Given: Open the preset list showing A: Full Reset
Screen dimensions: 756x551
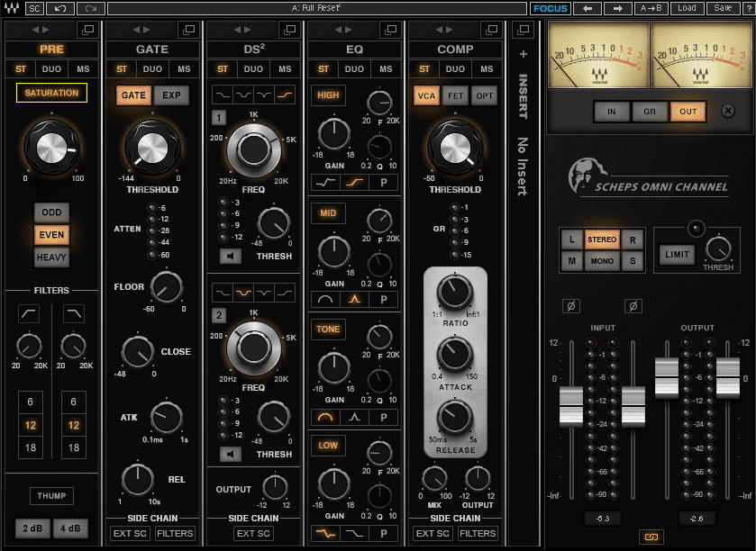Looking at the screenshot, I should click(x=317, y=8).
